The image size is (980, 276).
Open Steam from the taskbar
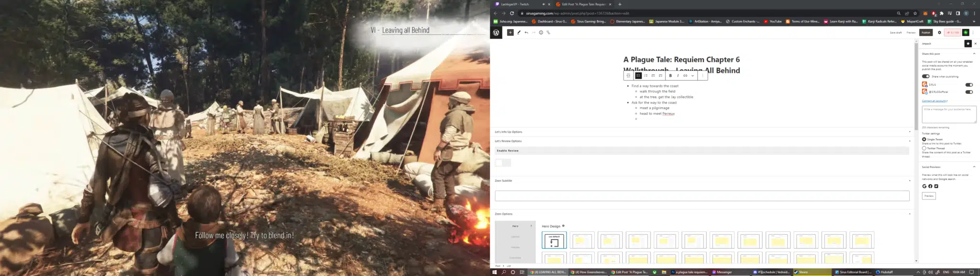point(812,272)
